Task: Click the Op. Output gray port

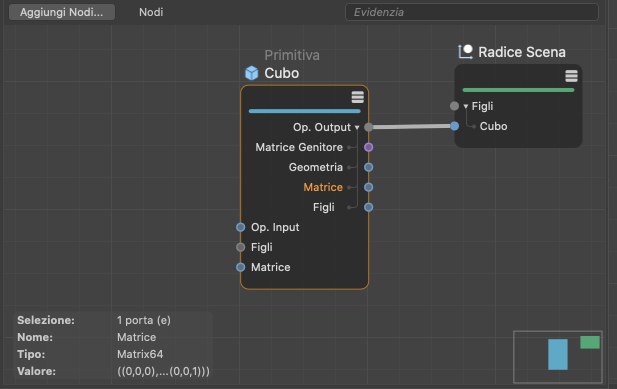Action: (x=368, y=127)
